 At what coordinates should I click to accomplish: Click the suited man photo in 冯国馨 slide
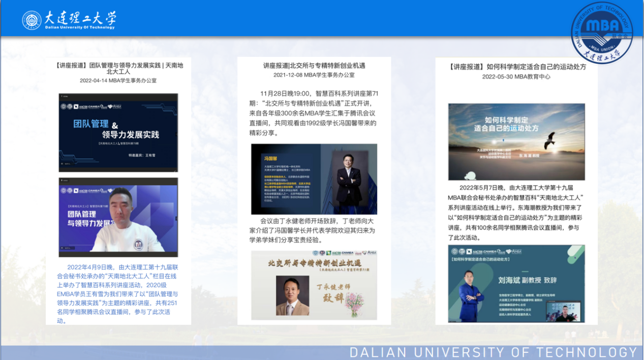point(349,179)
